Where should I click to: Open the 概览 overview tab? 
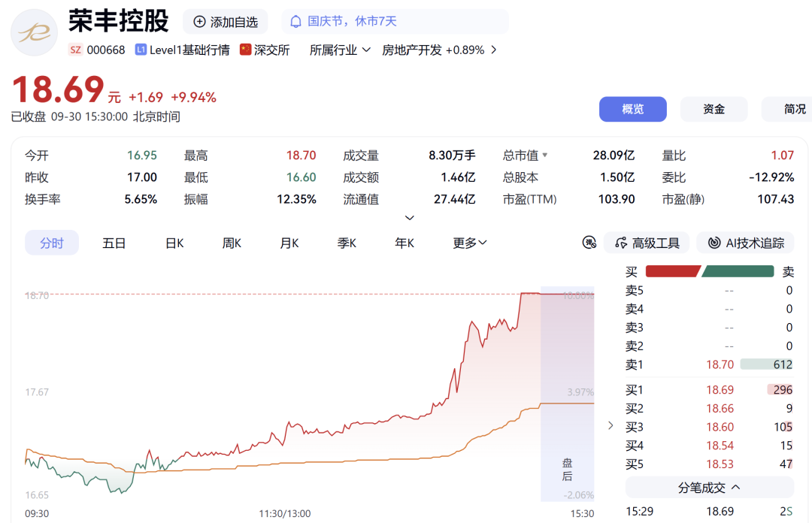pos(633,109)
